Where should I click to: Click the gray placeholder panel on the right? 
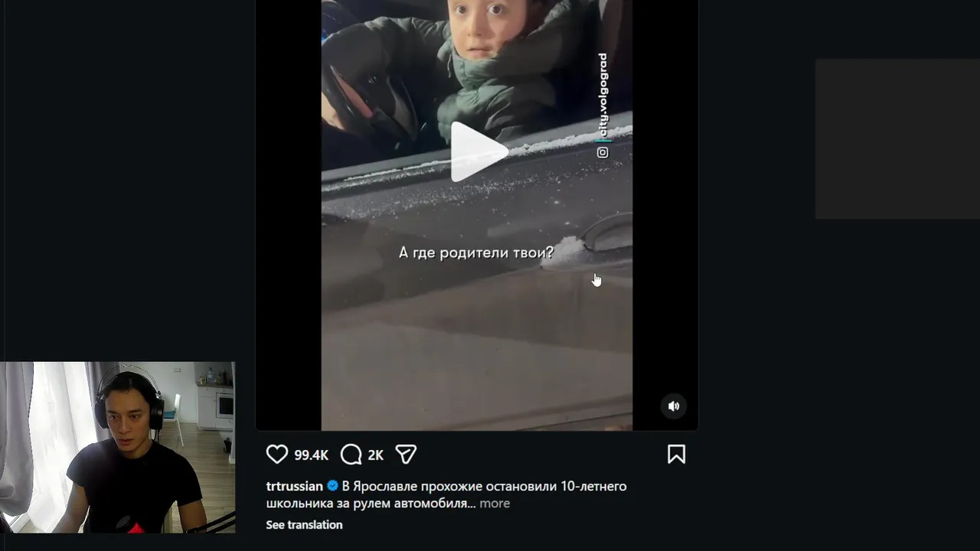click(x=897, y=139)
